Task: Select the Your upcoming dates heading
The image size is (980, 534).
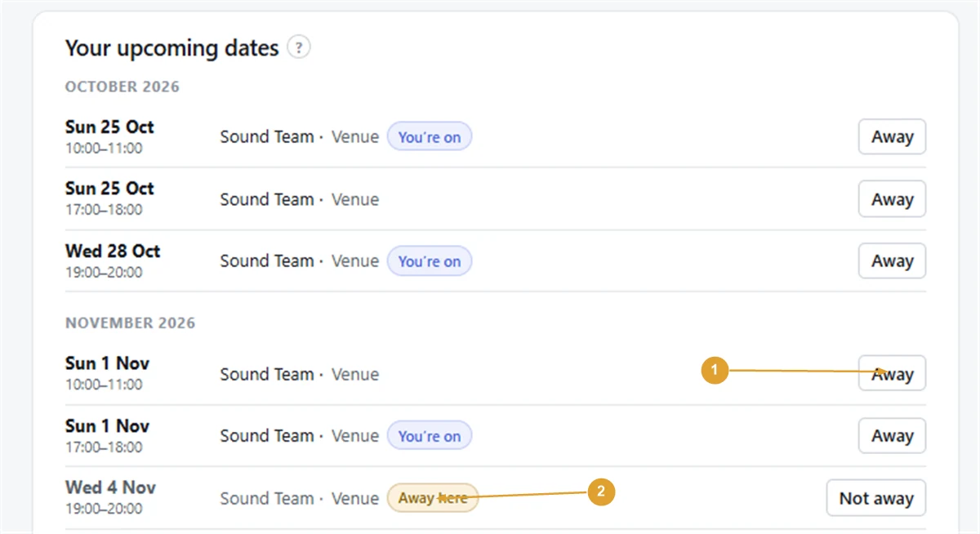Action: (x=172, y=48)
